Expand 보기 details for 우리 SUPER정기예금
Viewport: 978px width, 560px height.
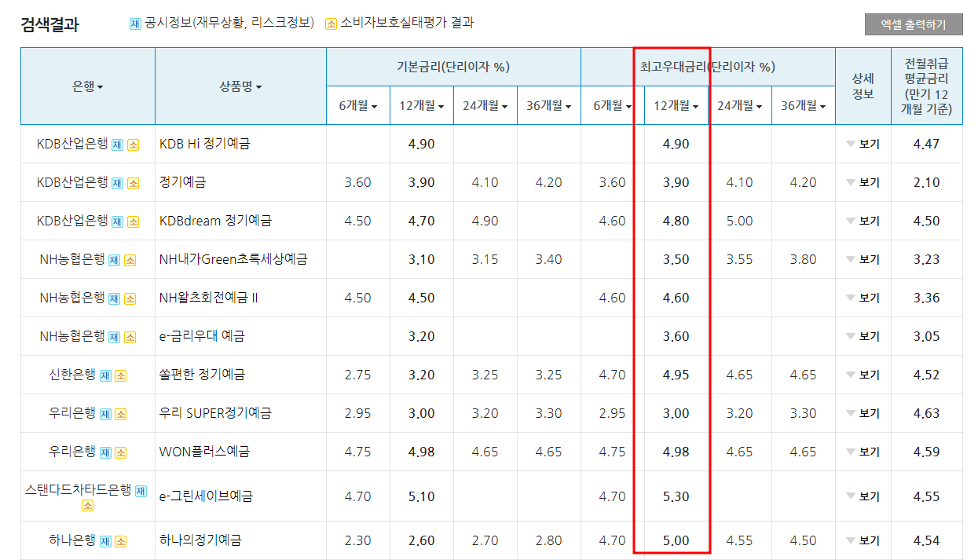(863, 414)
